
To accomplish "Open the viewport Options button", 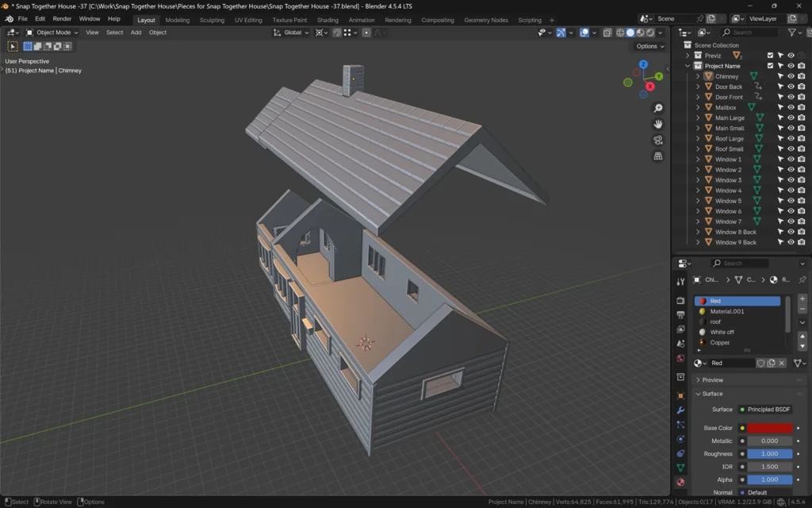I will tap(649, 46).
